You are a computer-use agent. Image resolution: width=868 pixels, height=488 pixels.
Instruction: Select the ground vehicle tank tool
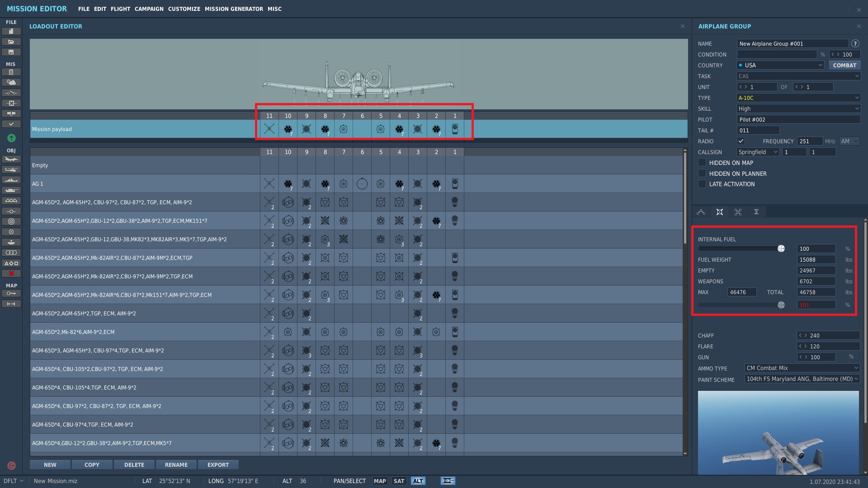click(11, 190)
